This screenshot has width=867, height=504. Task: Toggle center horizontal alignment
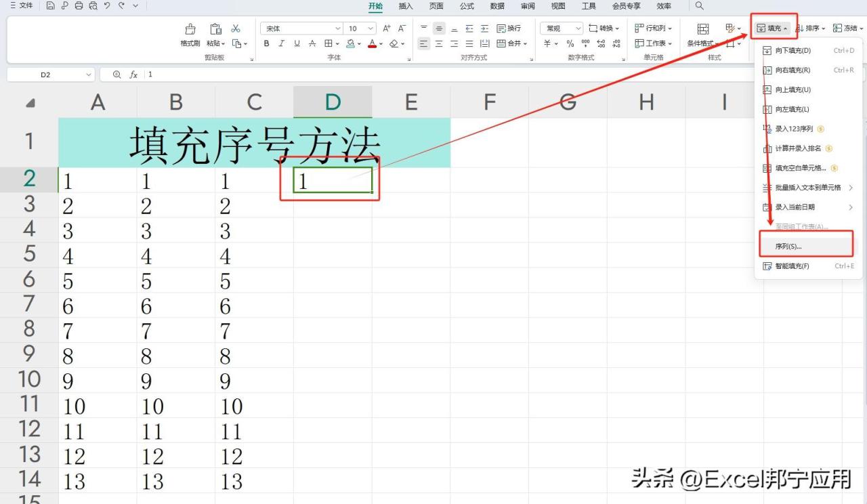point(439,43)
